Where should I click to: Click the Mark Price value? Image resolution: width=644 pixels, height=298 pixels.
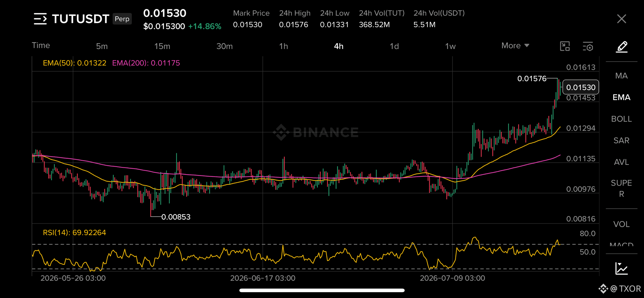248,25
